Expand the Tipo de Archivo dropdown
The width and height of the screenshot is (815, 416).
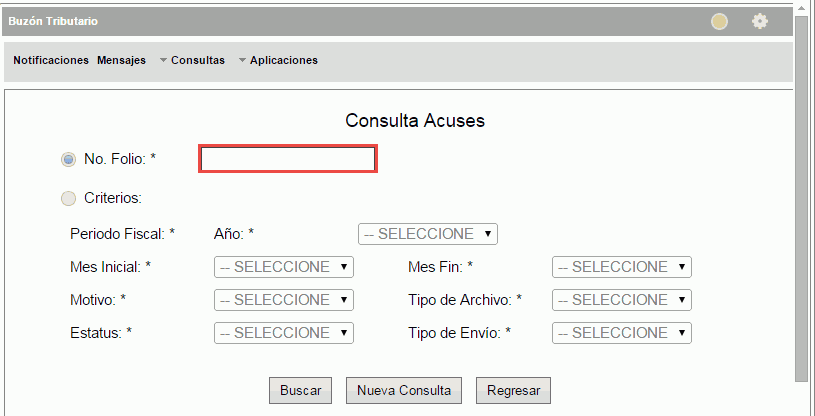click(621, 300)
